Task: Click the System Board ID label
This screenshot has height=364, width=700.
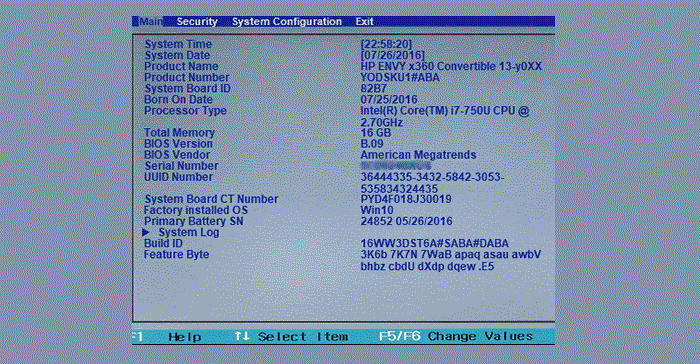Action: [187, 88]
